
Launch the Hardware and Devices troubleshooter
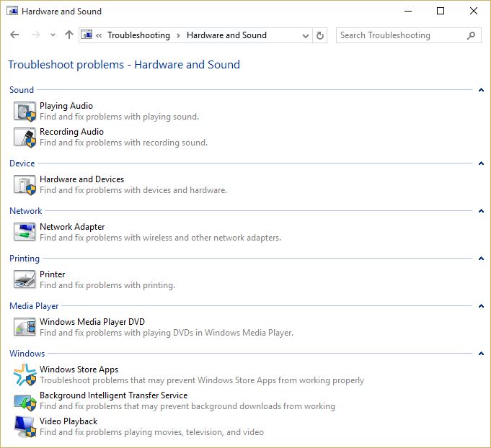tap(81, 179)
